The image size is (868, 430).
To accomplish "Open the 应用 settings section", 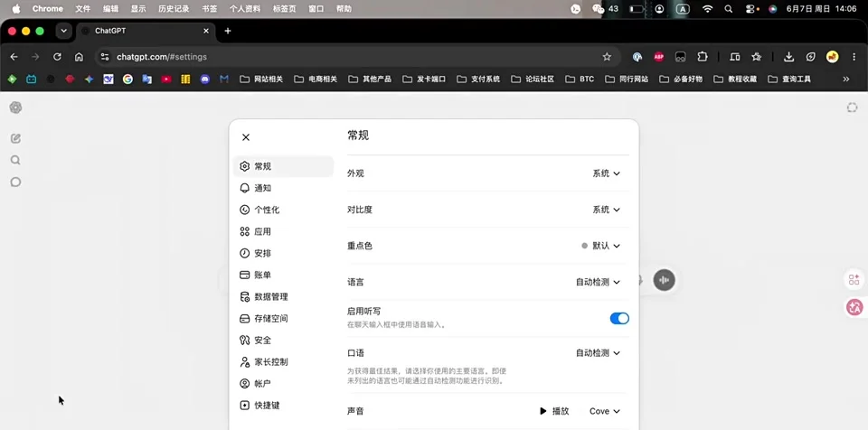I will [x=283, y=231].
